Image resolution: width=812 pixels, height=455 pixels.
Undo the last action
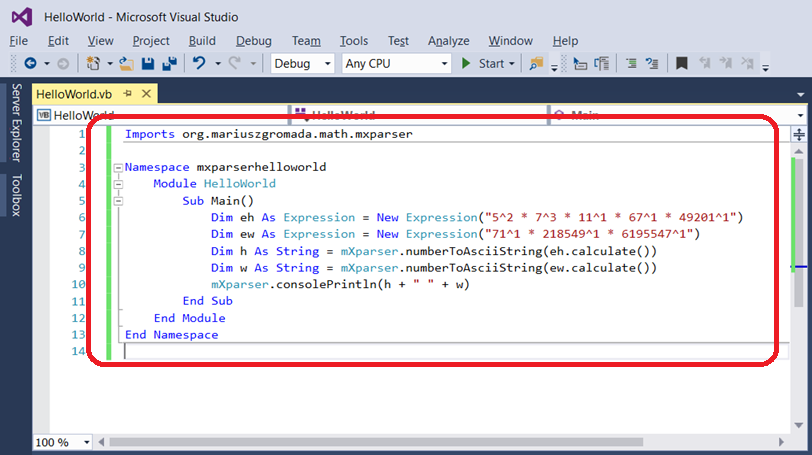[199, 64]
